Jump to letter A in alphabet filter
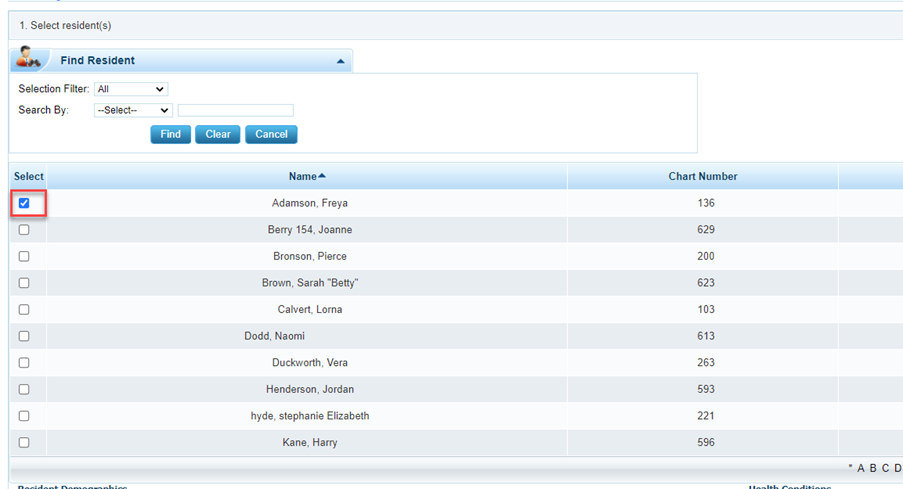The height and width of the screenshot is (489, 903). (x=861, y=468)
